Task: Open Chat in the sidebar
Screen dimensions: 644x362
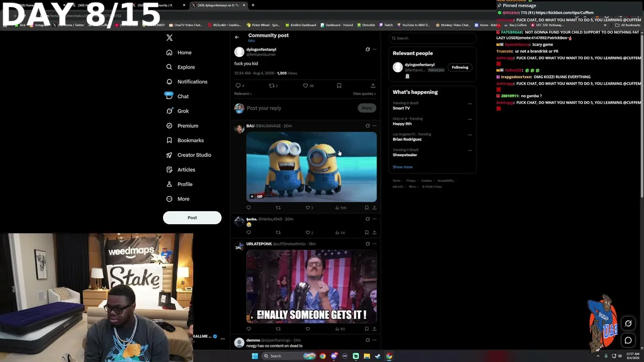Action: pos(177,96)
